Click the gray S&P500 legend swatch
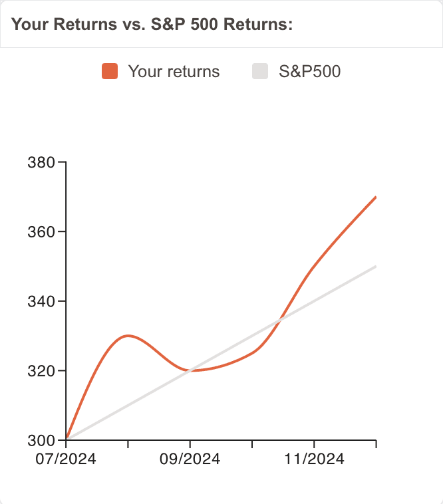 (x=261, y=71)
